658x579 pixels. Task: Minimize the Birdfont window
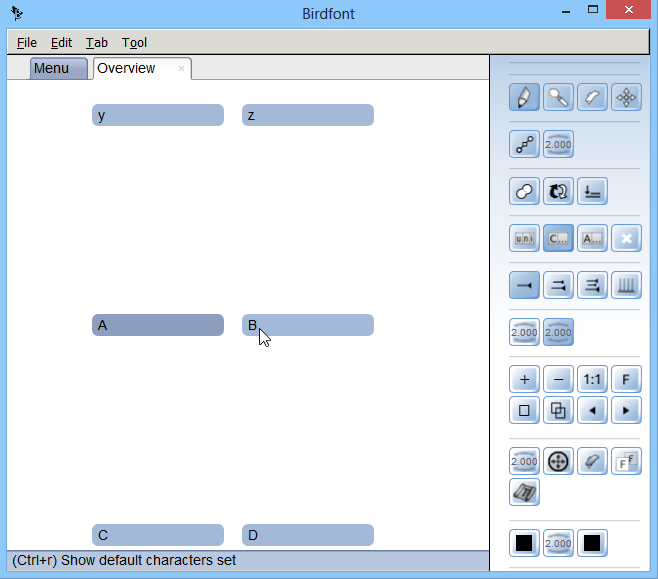point(566,11)
